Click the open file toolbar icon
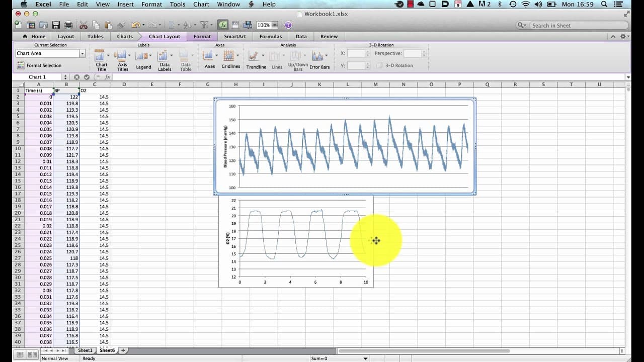This screenshot has width=644, height=362. (x=43, y=25)
